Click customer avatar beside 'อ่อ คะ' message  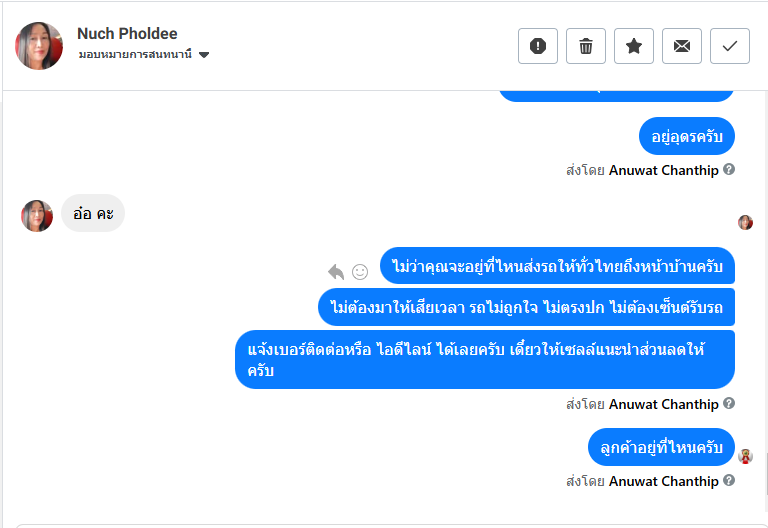click(37, 216)
